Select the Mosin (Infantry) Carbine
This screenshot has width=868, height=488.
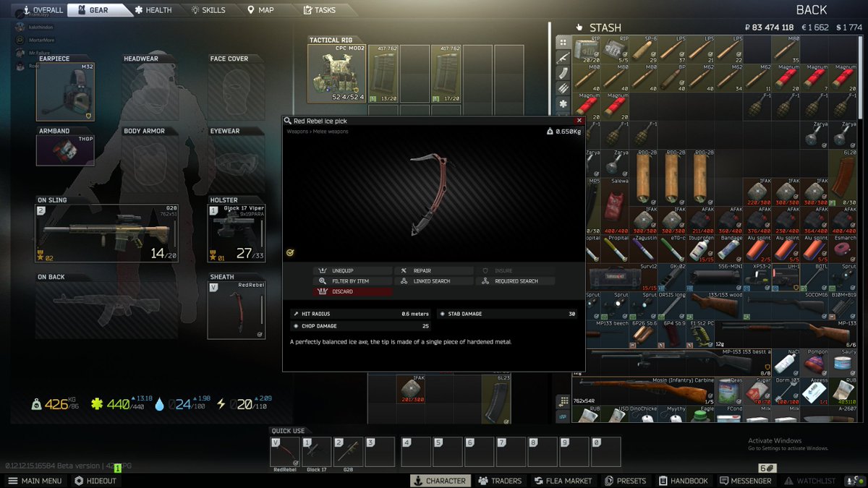tap(644, 390)
